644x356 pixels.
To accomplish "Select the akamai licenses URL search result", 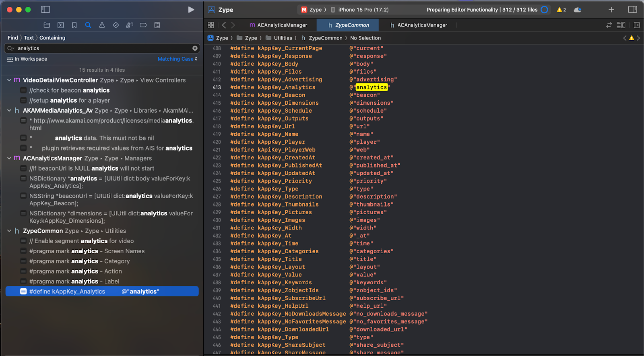I will click(x=102, y=124).
